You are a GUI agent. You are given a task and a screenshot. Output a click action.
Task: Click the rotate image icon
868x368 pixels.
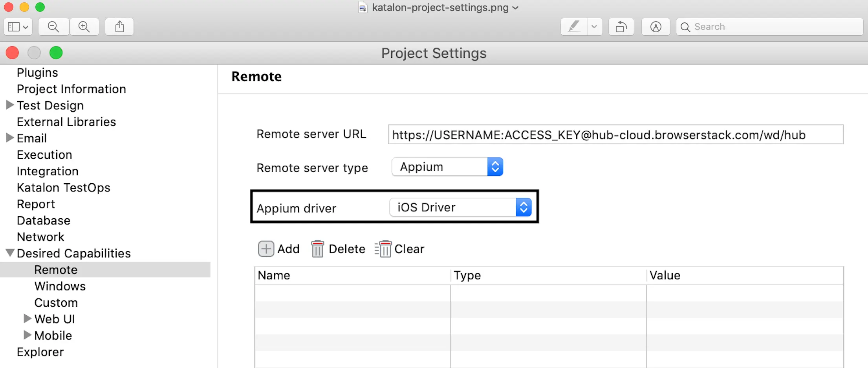[621, 27]
